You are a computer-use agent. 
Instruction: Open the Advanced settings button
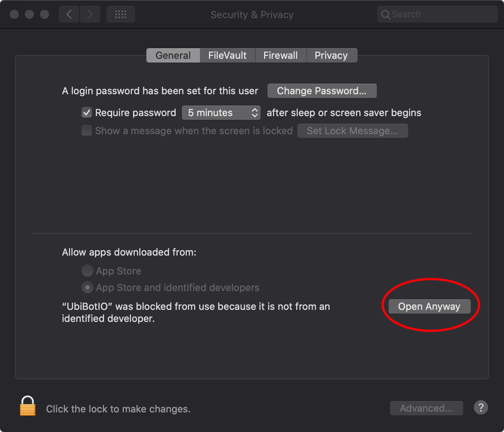426,408
